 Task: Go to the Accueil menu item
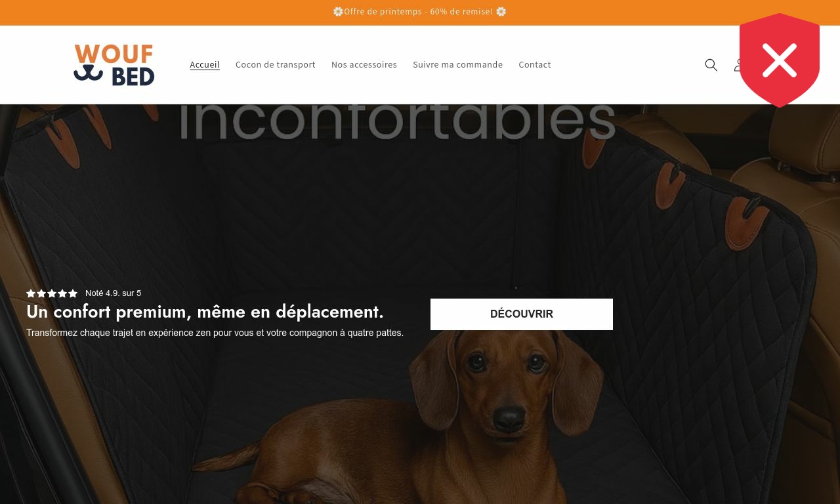(x=205, y=64)
